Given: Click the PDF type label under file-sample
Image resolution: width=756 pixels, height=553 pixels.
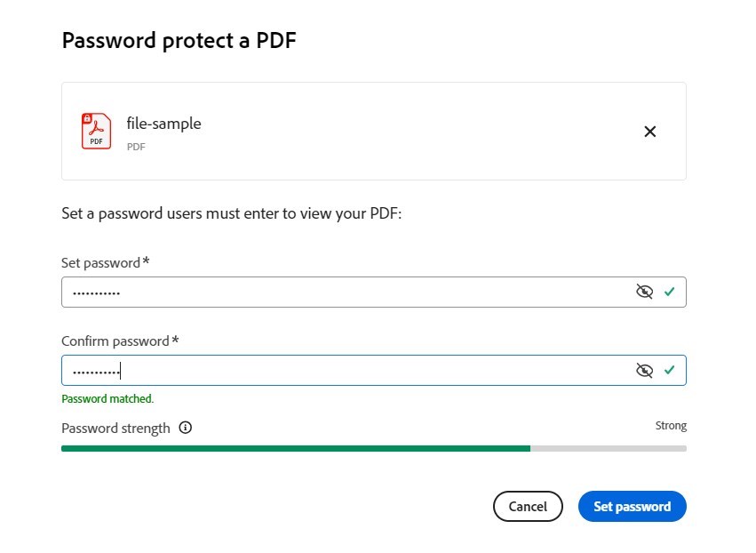Looking at the screenshot, I should tap(136, 147).
